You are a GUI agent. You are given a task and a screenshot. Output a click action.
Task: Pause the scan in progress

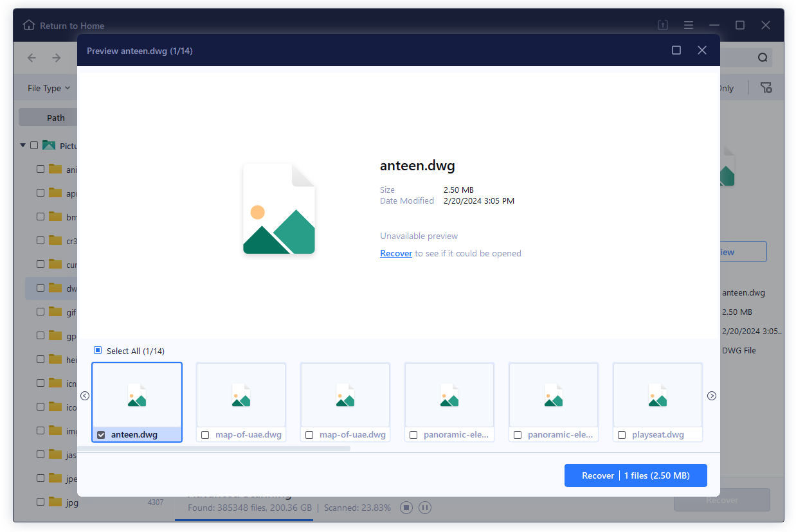tap(424, 508)
